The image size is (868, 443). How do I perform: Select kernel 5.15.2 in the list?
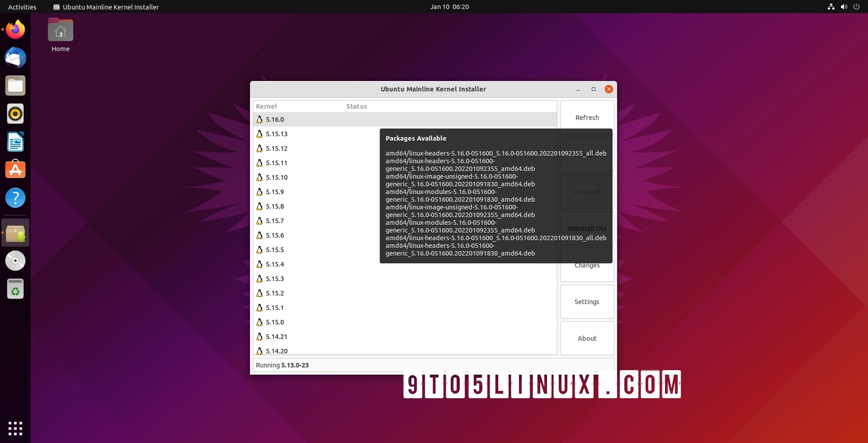pos(405,293)
